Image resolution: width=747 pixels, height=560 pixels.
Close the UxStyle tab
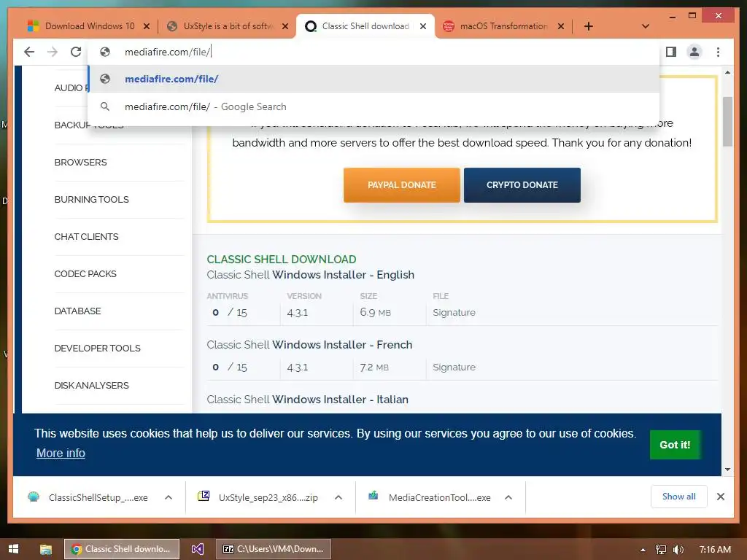(x=285, y=26)
